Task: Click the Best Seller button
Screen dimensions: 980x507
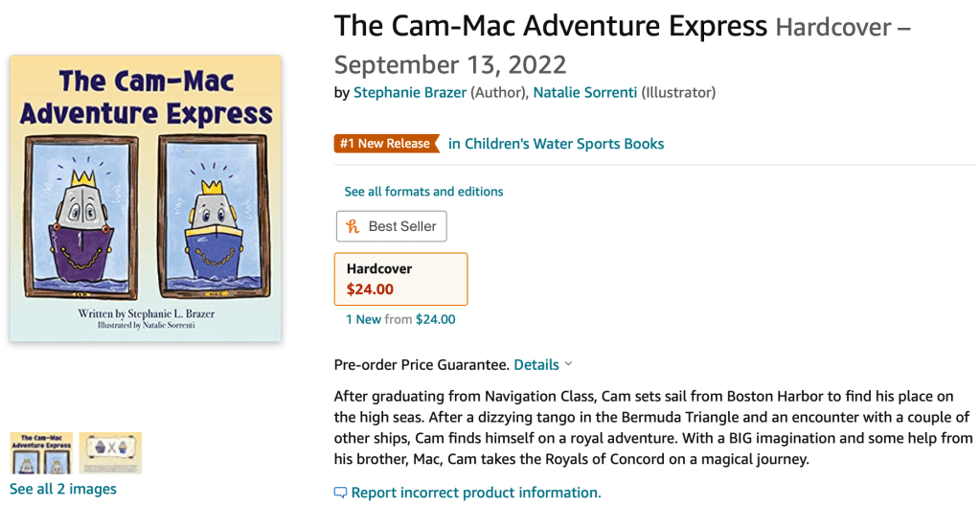Action: pyautogui.click(x=392, y=226)
